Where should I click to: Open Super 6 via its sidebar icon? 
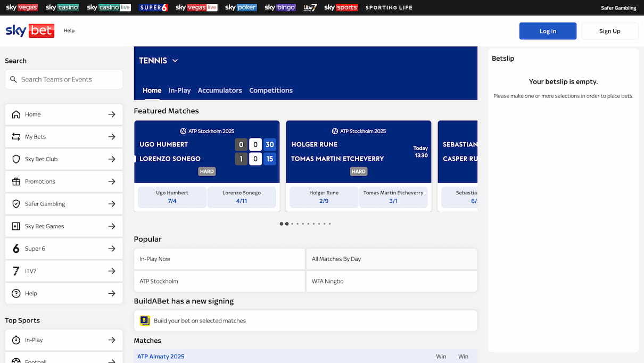(16, 248)
